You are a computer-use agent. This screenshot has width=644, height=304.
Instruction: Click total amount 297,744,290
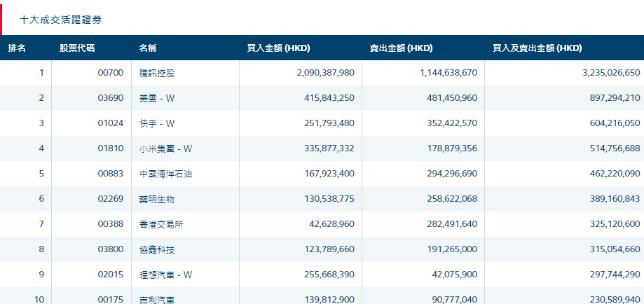point(615,275)
